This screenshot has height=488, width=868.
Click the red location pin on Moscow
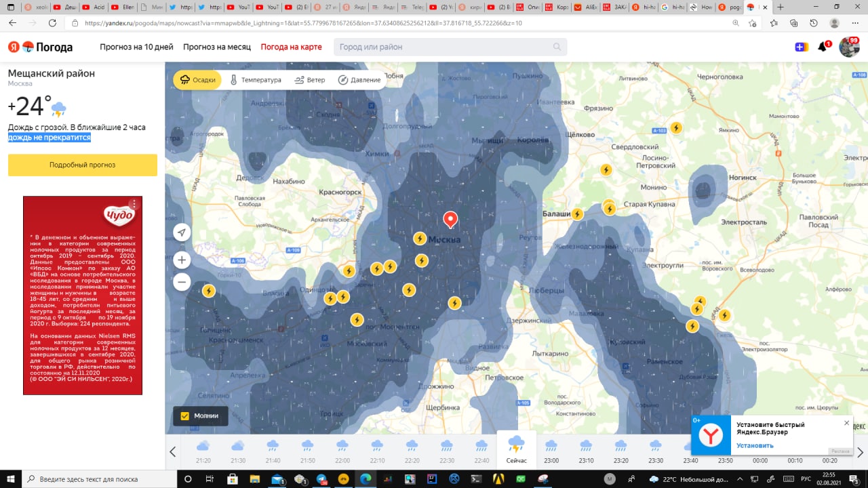click(450, 220)
